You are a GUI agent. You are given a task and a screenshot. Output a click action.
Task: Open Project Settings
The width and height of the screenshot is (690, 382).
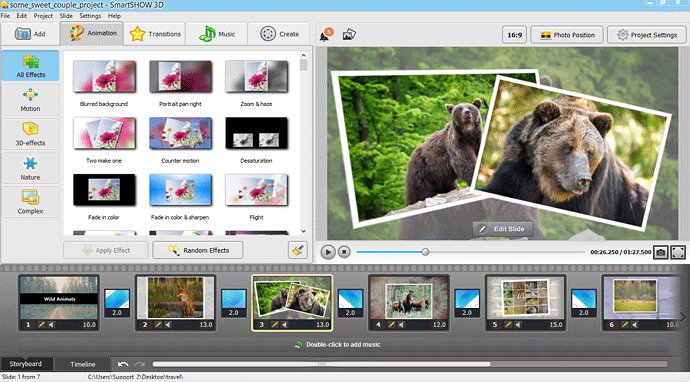click(647, 35)
